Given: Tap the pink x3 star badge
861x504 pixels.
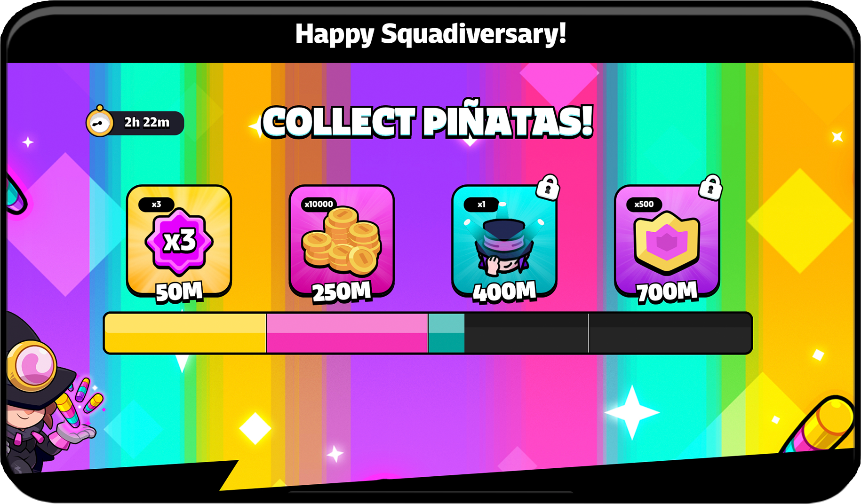Looking at the screenshot, I should 179,241.
